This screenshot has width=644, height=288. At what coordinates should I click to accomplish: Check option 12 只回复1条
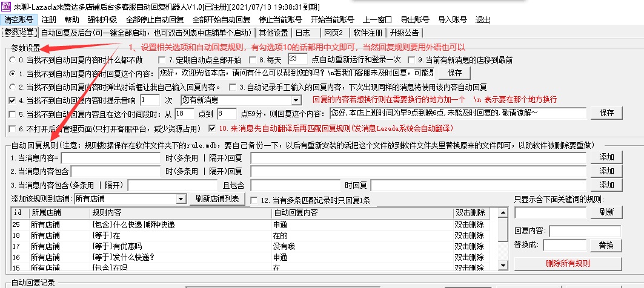(x=254, y=200)
